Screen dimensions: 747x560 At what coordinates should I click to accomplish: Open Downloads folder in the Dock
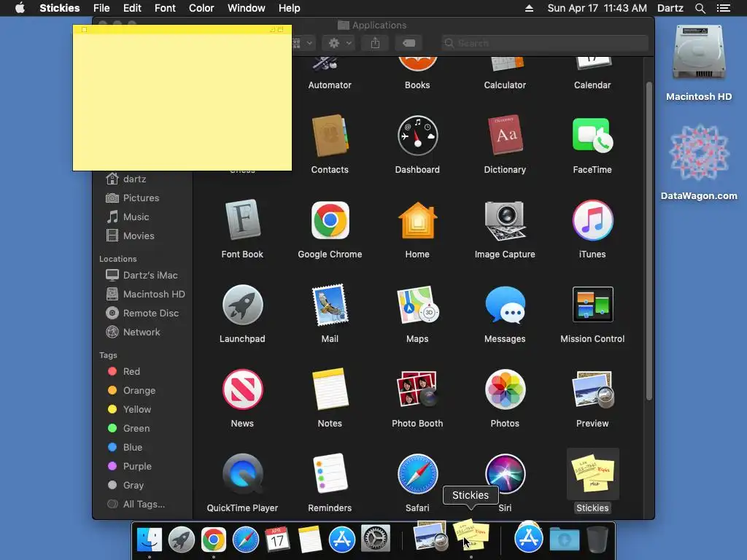point(565,540)
